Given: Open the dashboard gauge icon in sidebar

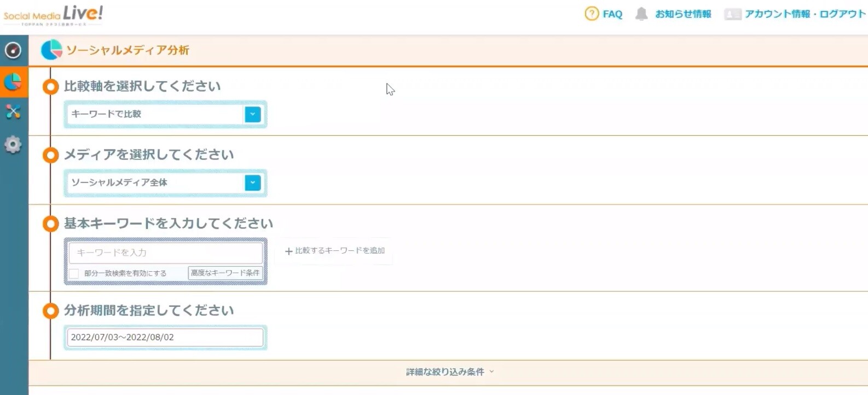Looking at the screenshot, I should coord(13,50).
